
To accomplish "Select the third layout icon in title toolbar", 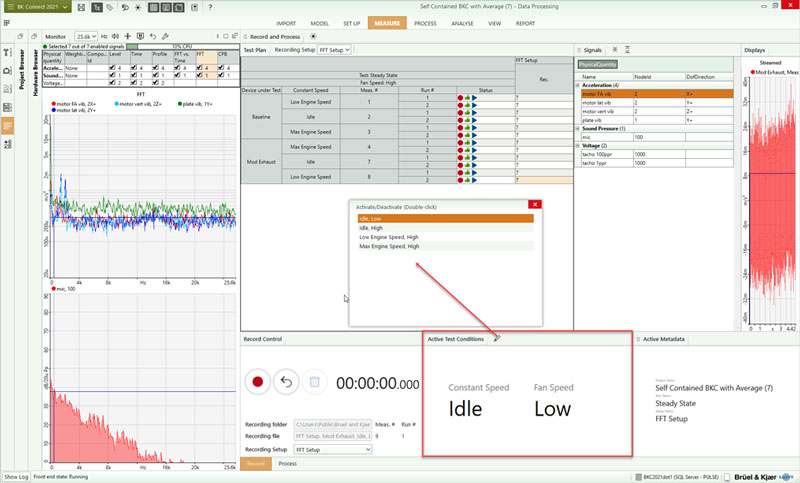I will [179, 7].
